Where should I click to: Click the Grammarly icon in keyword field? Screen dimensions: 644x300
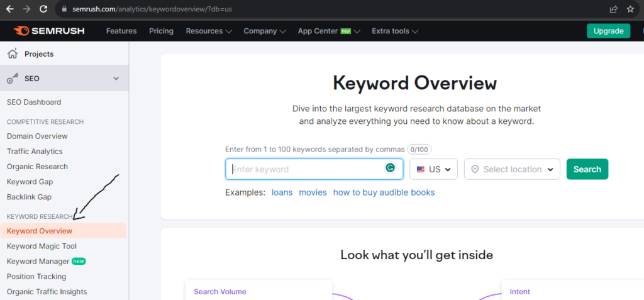click(390, 168)
